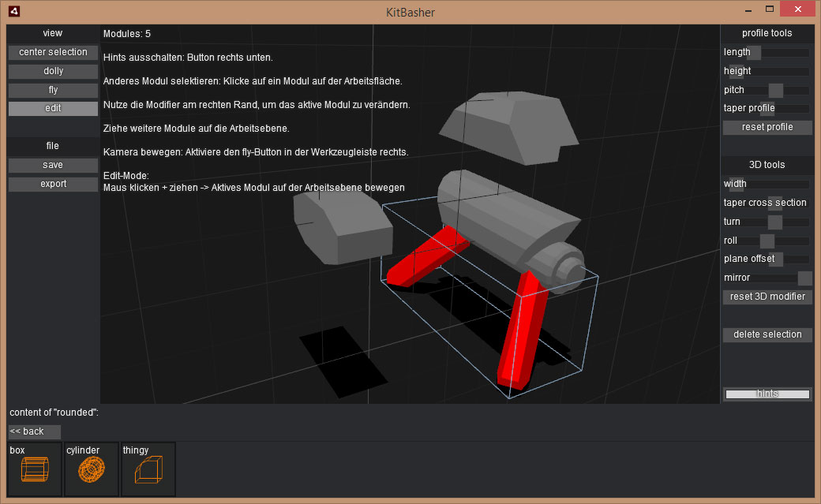Delete the selected module
This screenshot has height=504, width=821.
[x=767, y=334]
